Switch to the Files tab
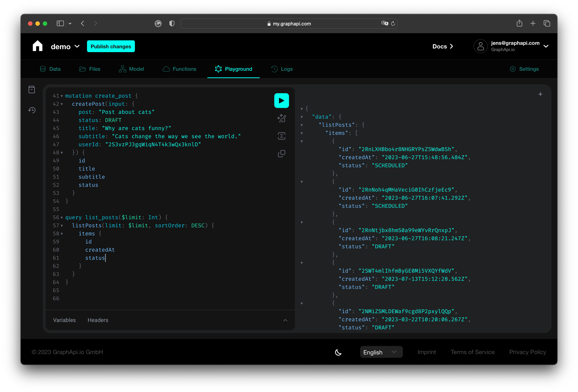 click(x=90, y=69)
